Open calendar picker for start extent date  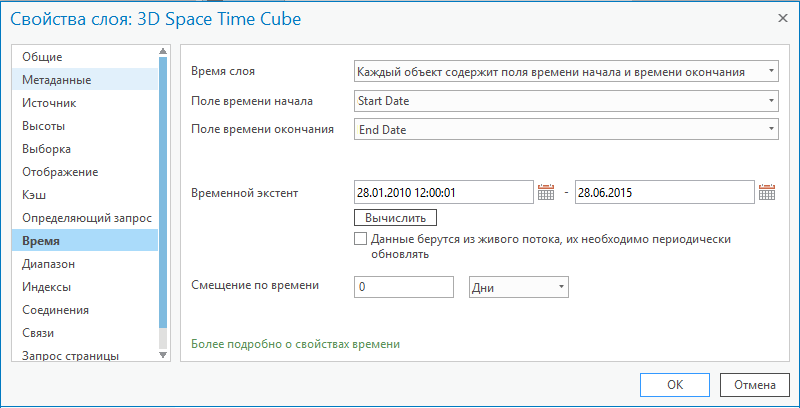click(x=546, y=193)
